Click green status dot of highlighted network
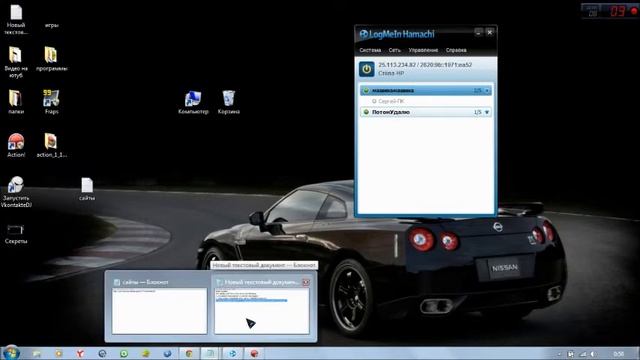640x360 pixels. (x=366, y=90)
